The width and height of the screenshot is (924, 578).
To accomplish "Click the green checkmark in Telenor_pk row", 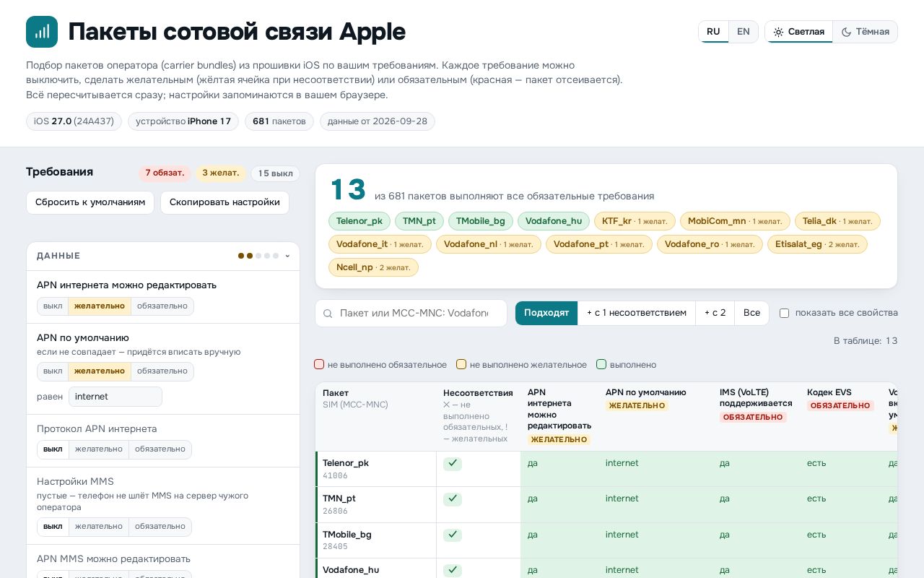I will [x=453, y=464].
